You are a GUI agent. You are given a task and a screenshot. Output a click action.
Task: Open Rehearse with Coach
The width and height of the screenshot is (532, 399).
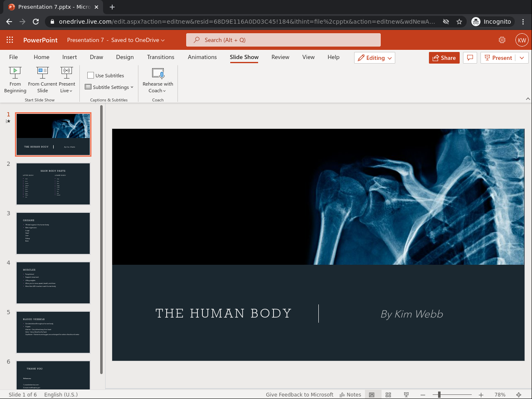pos(158,80)
